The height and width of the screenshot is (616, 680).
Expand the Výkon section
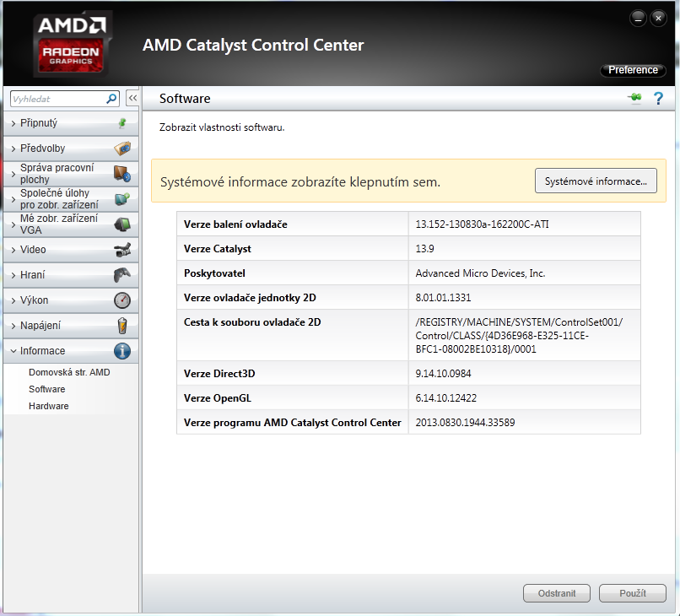click(71, 300)
